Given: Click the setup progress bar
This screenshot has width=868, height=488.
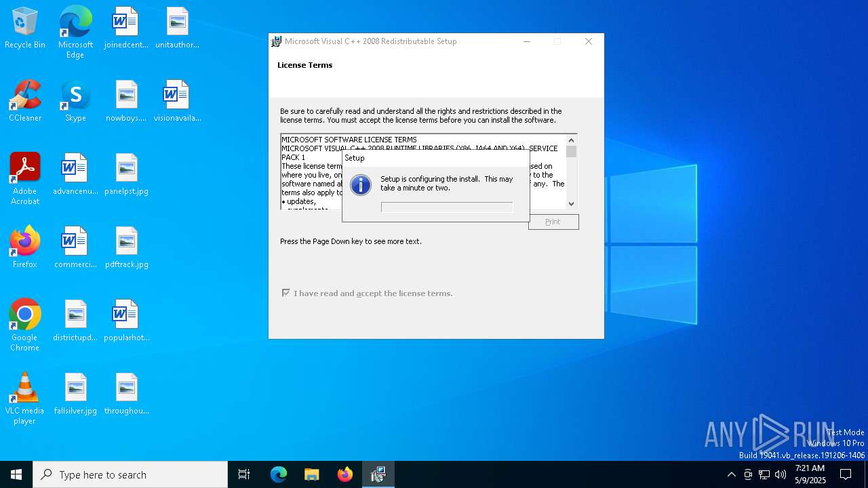Looking at the screenshot, I should coord(447,207).
